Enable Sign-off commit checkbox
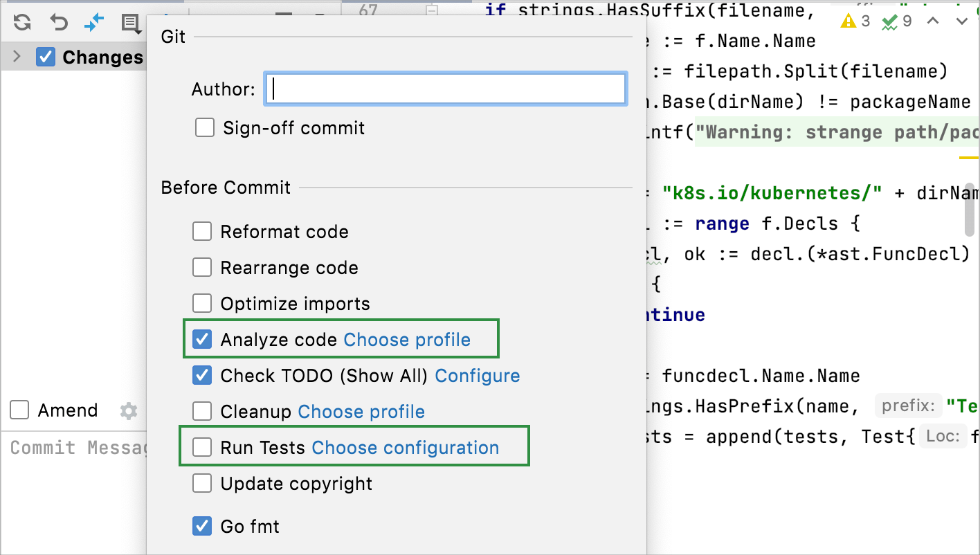 click(x=205, y=128)
